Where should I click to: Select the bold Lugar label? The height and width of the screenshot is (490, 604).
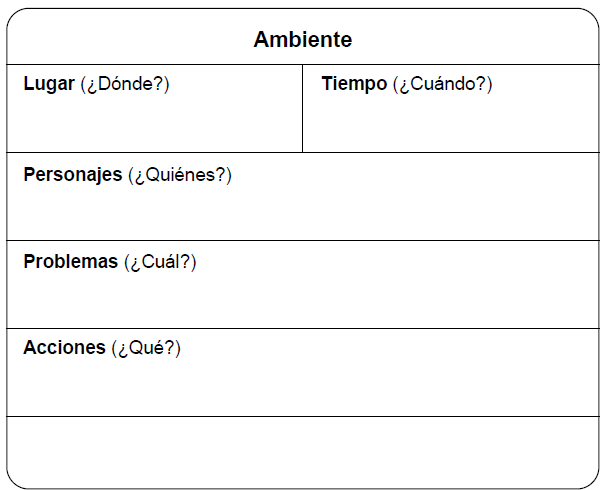click(49, 85)
